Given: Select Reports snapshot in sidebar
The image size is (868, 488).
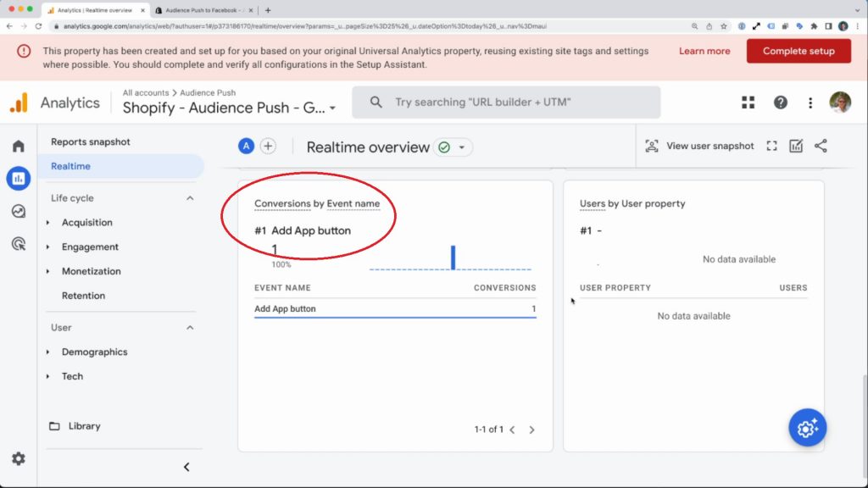Looking at the screenshot, I should click(90, 141).
